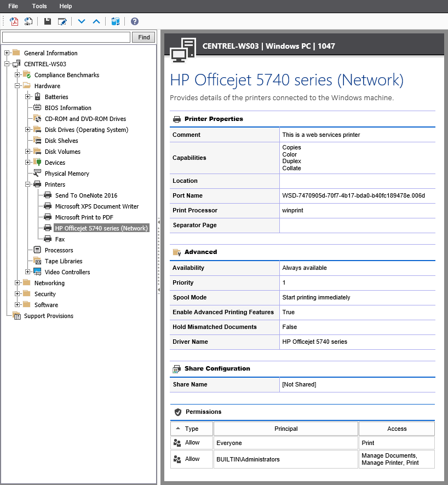Expand the Compliance Benchmarks node
The height and width of the screenshot is (485, 448).
18,74
